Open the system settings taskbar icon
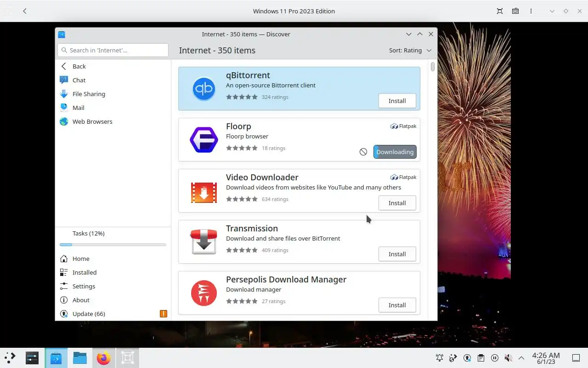Image resolution: width=588 pixels, height=368 pixels. (32, 358)
